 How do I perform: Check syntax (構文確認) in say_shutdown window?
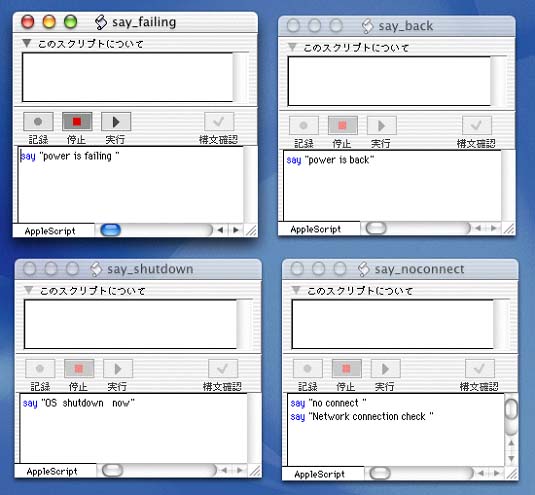click(223, 368)
